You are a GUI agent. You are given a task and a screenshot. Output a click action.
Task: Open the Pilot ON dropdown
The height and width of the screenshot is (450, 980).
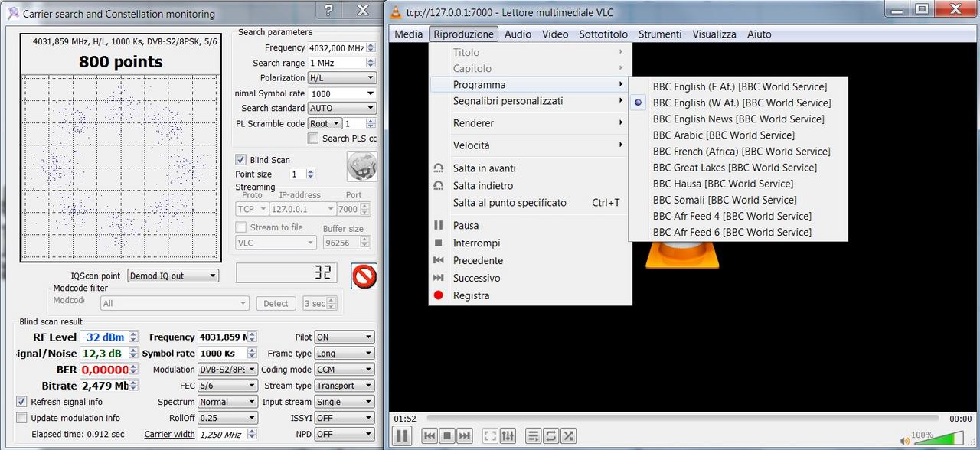coord(345,337)
